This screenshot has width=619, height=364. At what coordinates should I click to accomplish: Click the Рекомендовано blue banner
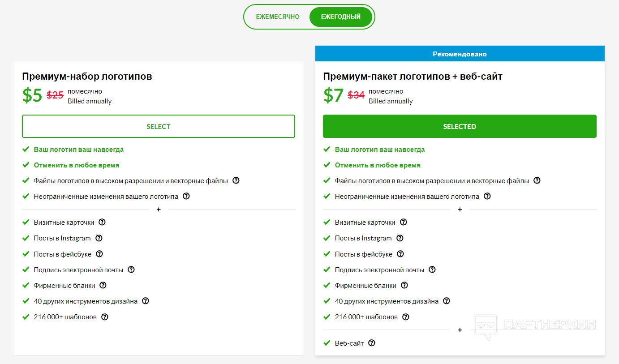[460, 54]
